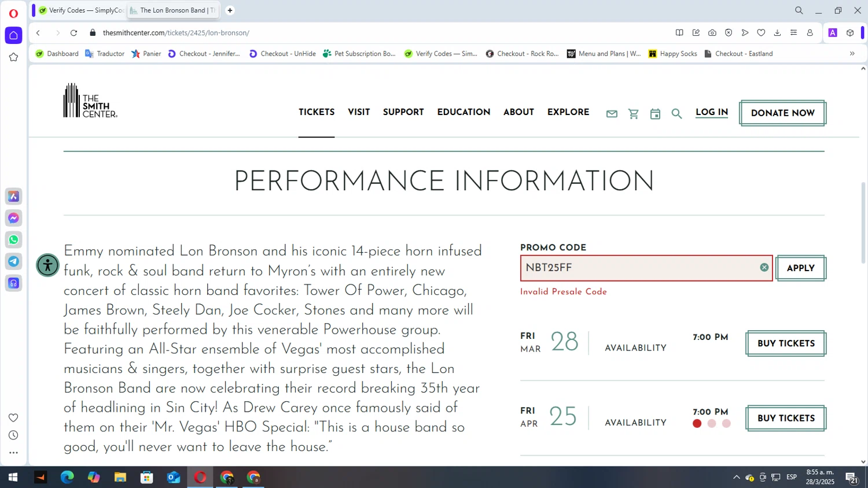Open the calendar icon in header
Image resolution: width=868 pixels, height=488 pixels.
point(655,114)
